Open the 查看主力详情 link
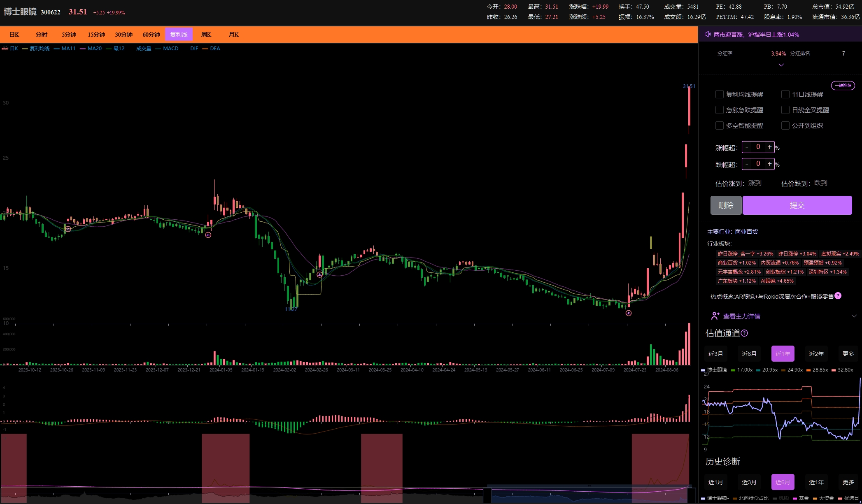Viewport: 862px width, 504px height. point(742,316)
